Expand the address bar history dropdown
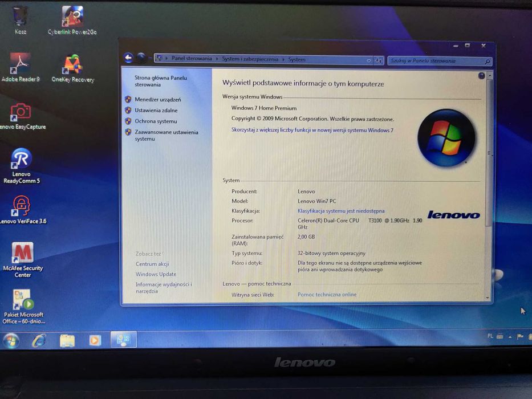This screenshot has width=532, height=399. [x=369, y=61]
